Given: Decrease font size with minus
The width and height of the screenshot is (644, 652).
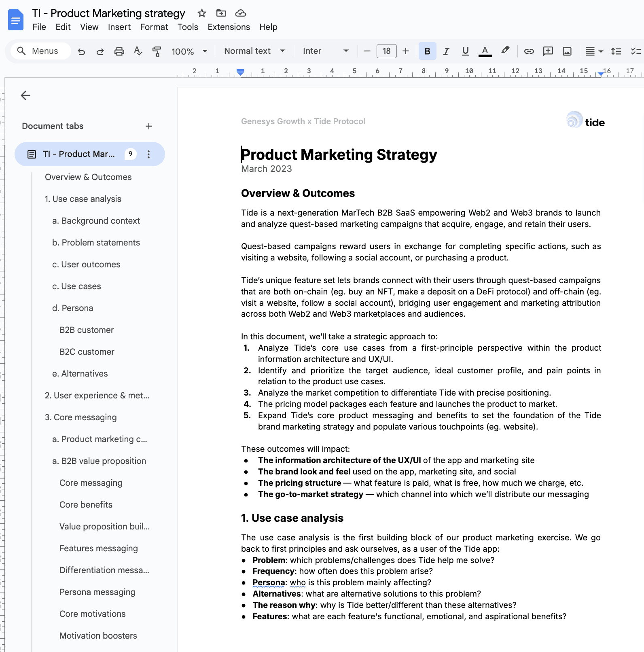Looking at the screenshot, I should (x=367, y=51).
